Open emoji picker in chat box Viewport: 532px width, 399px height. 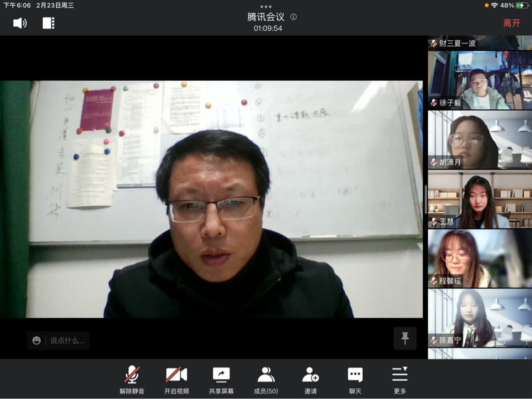pos(36,340)
